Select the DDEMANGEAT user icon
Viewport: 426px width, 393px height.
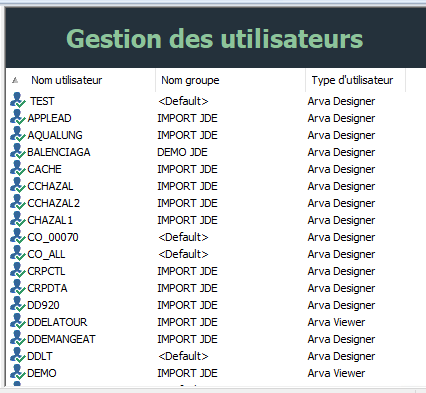(x=18, y=338)
